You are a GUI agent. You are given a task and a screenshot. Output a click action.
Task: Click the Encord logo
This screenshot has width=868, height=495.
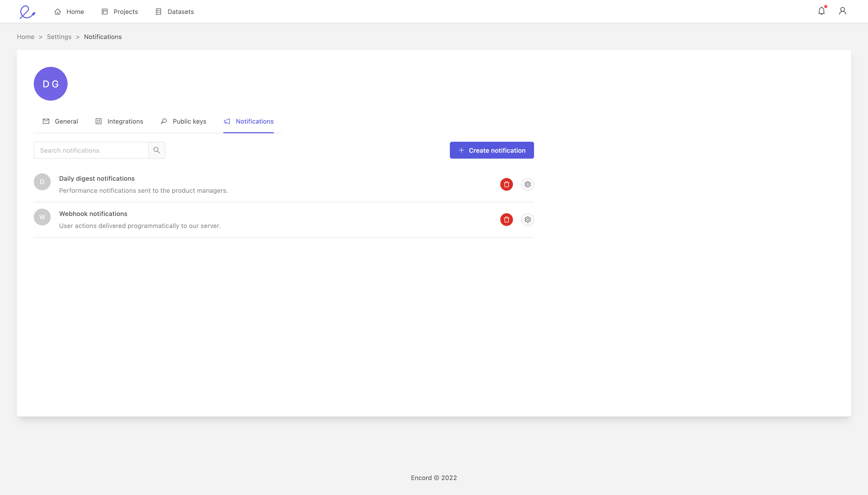[27, 12]
